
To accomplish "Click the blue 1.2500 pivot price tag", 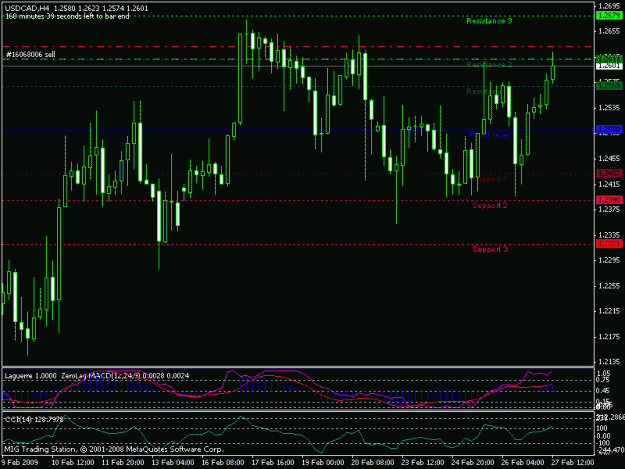I will pos(609,130).
